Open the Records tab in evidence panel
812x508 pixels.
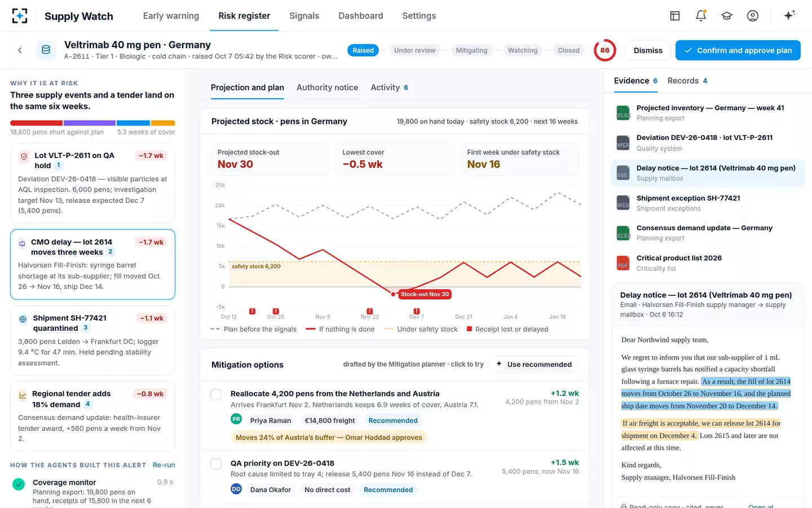pyautogui.click(x=687, y=81)
